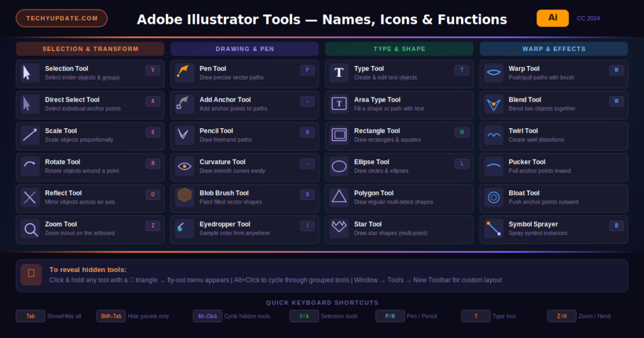Select the Pen Tool icon

[184, 73]
